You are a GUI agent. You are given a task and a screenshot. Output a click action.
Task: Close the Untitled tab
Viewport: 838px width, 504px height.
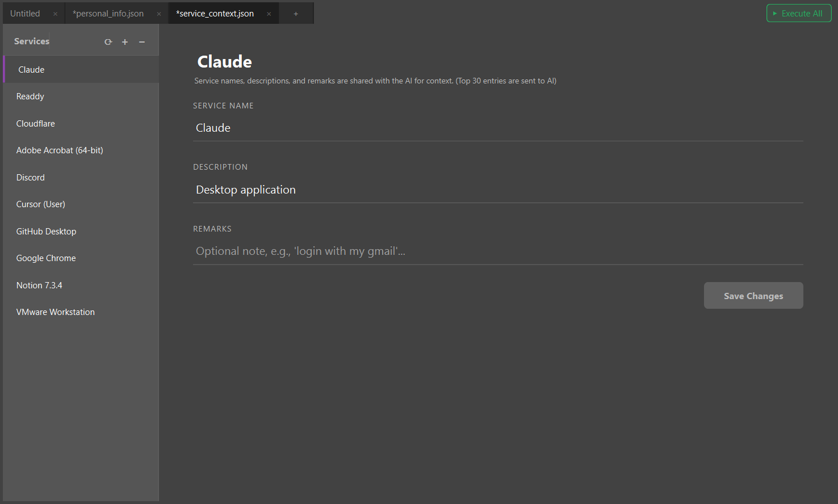(55, 13)
